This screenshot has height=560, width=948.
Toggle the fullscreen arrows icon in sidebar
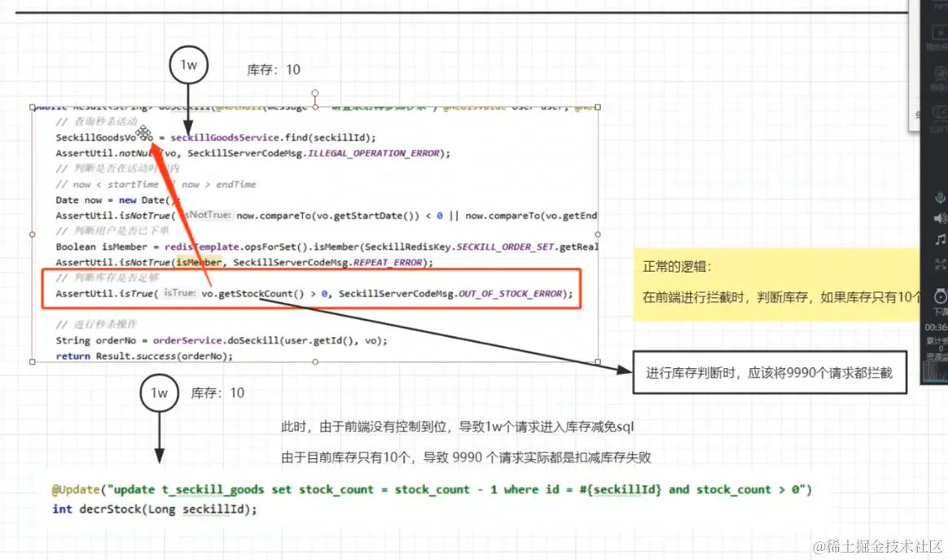(941, 264)
